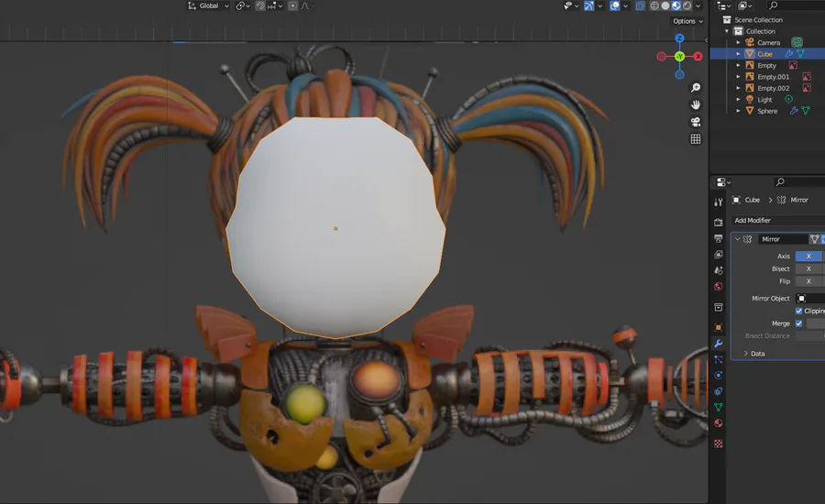Open the viewport Options dropdown
This screenshot has height=504, width=825.
pos(687,21)
